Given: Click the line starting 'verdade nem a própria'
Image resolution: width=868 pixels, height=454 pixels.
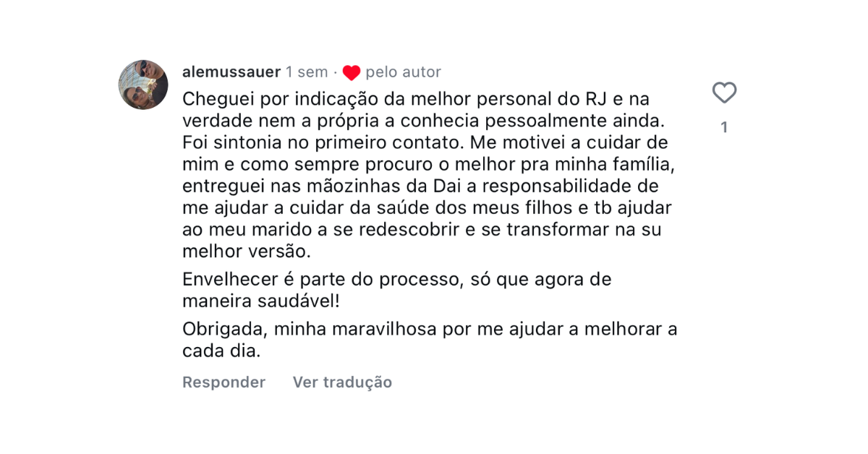Looking at the screenshot, I should [x=421, y=119].
